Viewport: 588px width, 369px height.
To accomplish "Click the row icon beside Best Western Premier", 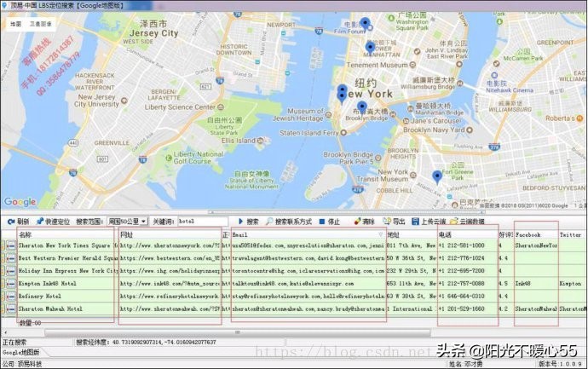I will coord(11,258).
